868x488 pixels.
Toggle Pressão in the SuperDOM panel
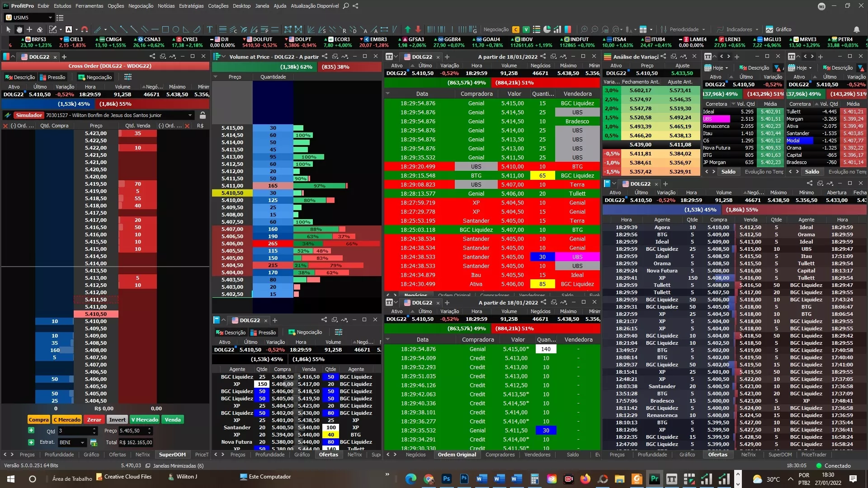click(x=52, y=77)
